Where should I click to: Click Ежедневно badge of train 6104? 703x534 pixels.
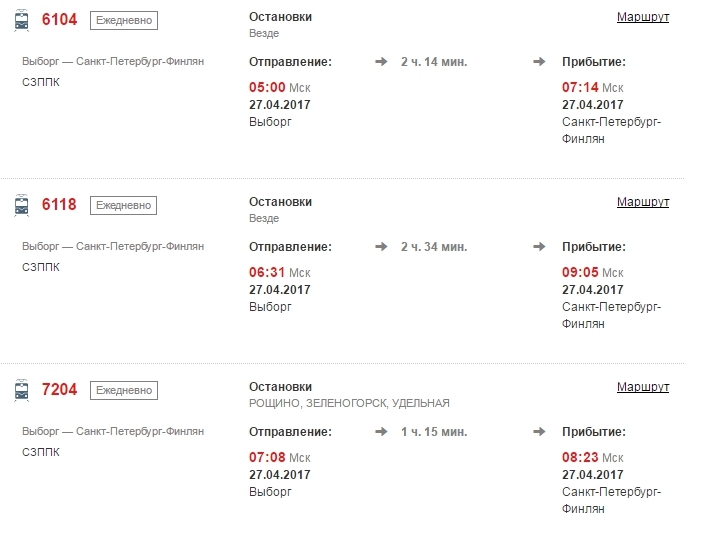coord(124,21)
